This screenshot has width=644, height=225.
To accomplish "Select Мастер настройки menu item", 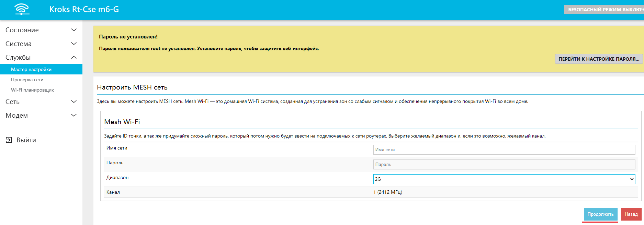I will point(31,69).
